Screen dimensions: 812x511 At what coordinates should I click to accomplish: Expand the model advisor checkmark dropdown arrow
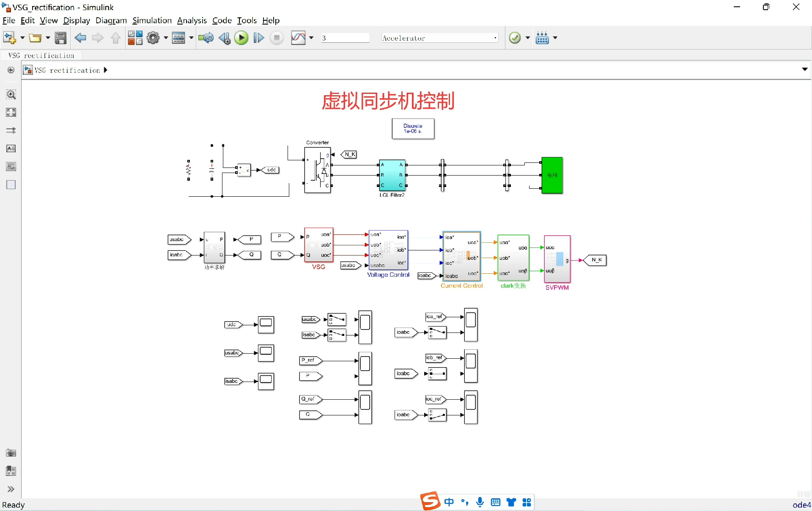(x=528, y=38)
